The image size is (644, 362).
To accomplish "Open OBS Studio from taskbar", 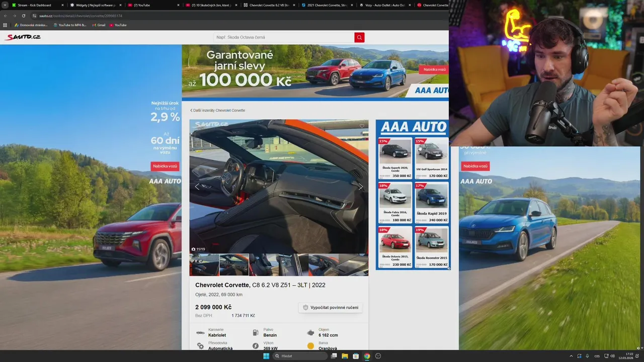I will point(378,356).
